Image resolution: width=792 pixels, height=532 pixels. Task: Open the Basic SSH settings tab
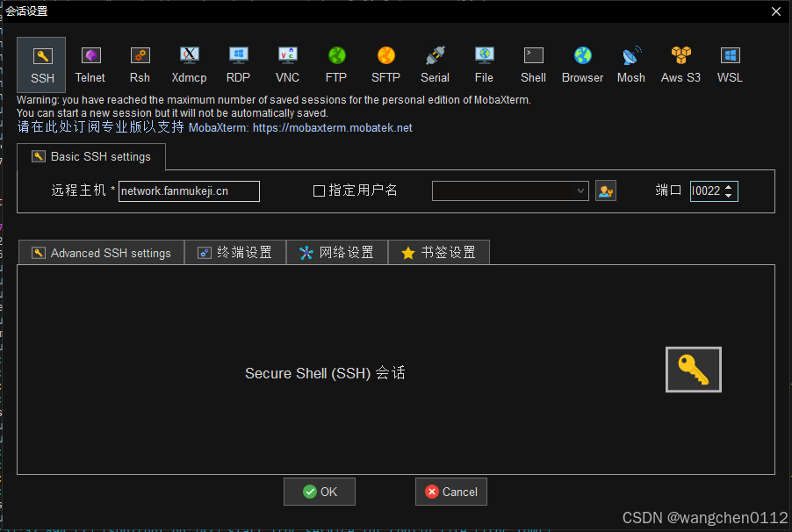click(91, 156)
